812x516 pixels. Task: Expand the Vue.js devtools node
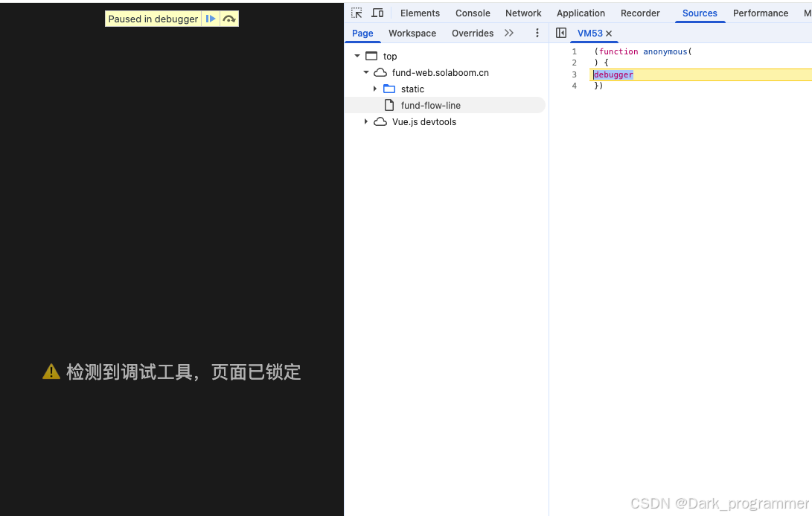(x=365, y=122)
